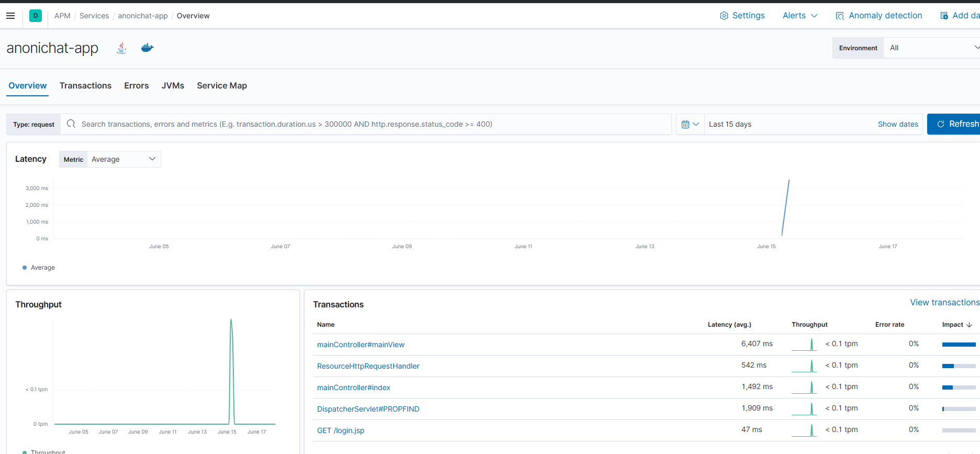Click Last 15 days date range
Viewport: 980px width, 454px height.
[730, 124]
